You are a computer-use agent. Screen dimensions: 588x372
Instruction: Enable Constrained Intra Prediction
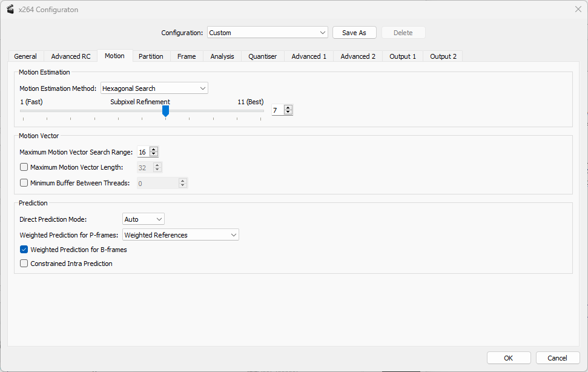pos(24,264)
